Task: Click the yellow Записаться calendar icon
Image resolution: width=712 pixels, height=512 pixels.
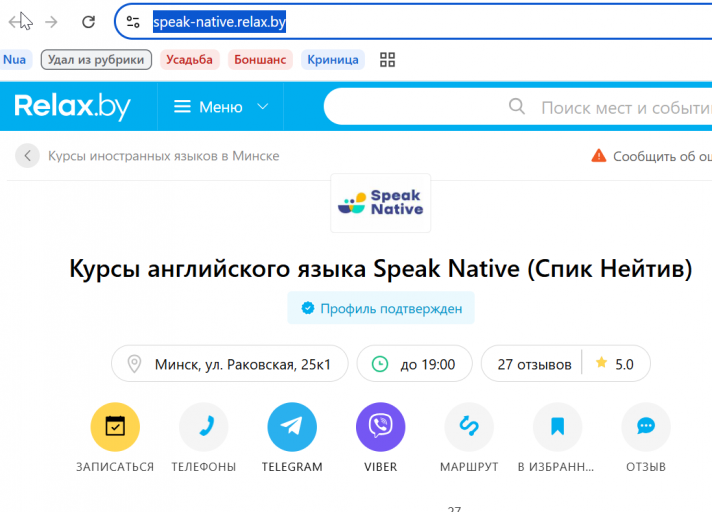Action: [115, 427]
